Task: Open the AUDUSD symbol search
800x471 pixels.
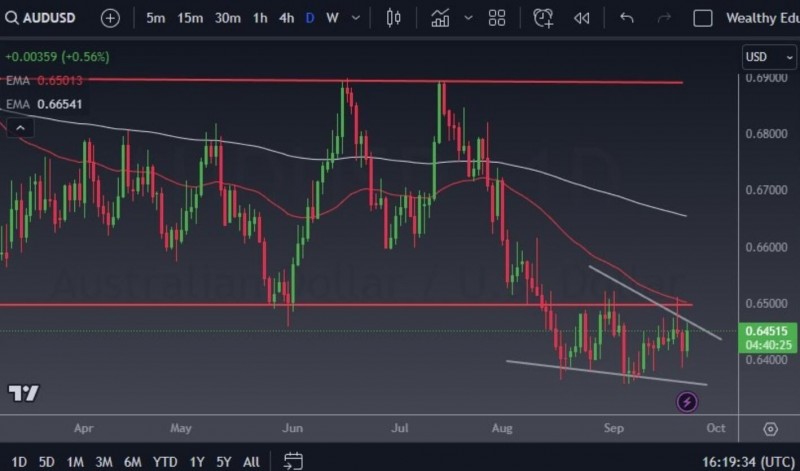Action: (x=40, y=18)
